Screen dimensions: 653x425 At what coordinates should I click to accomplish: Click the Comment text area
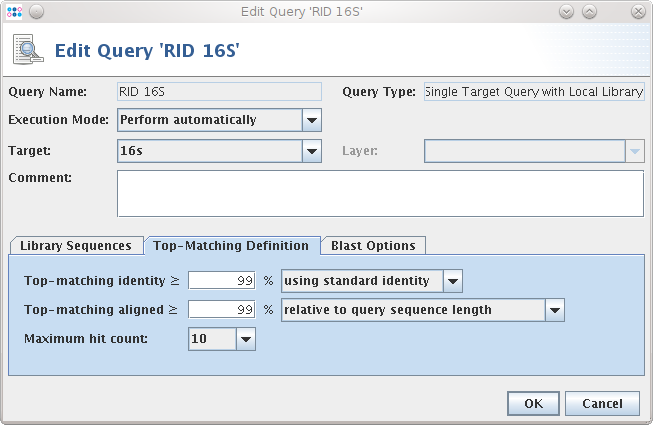pyautogui.click(x=380, y=193)
